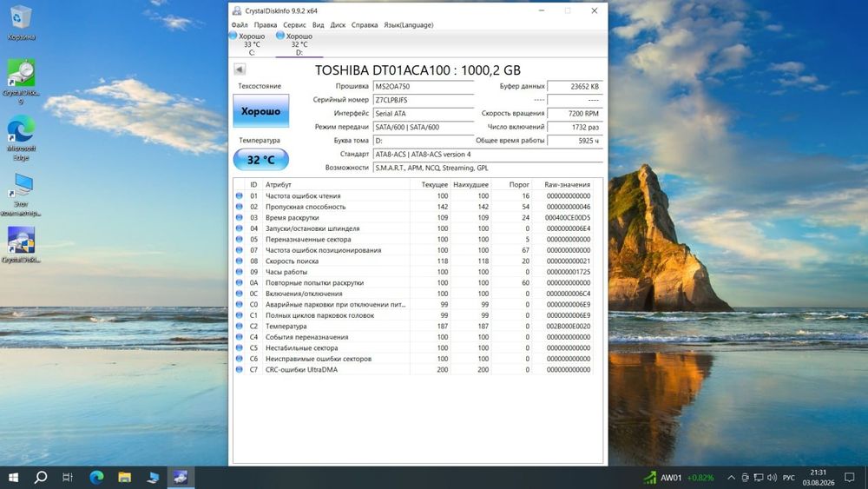Click the 32 °C temperature button

260,160
